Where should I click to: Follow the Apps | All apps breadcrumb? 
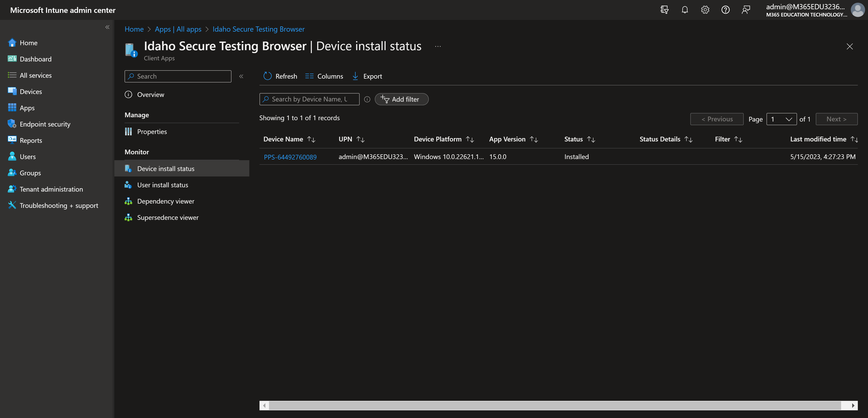[178, 29]
